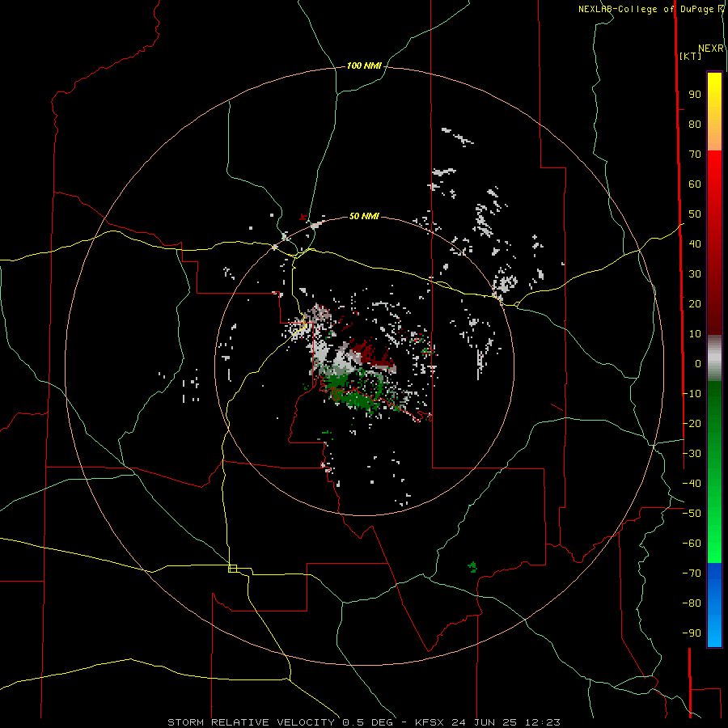Select the -60 value on velocity scale
The width and height of the screenshot is (728, 728).
click(692, 544)
